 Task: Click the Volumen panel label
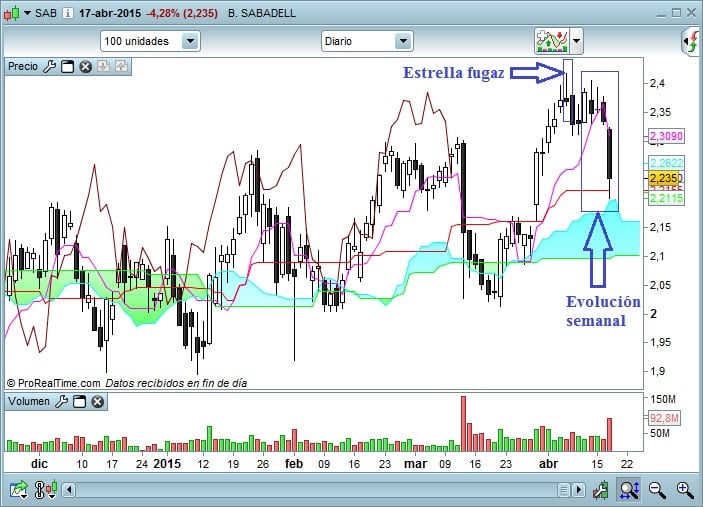tap(29, 401)
